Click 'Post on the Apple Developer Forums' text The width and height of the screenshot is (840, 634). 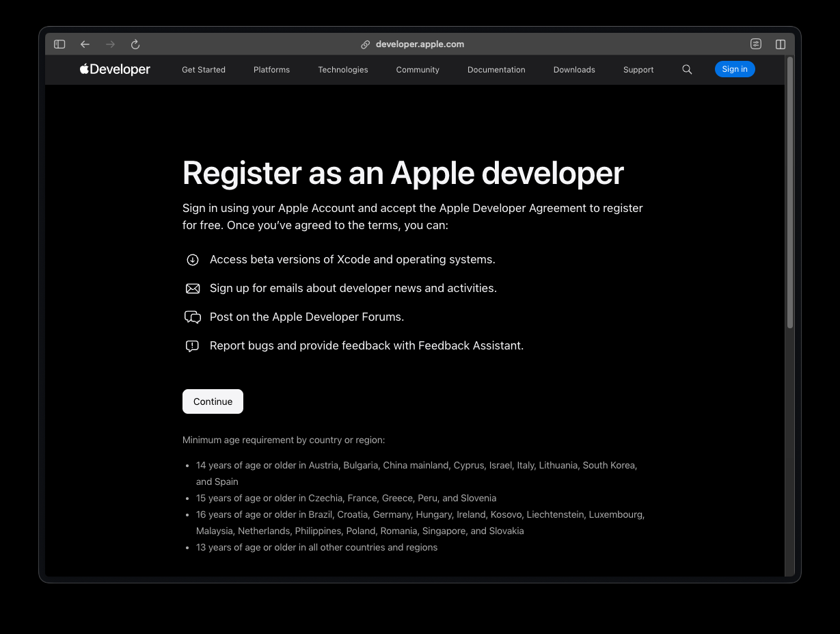(x=307, y=317)
